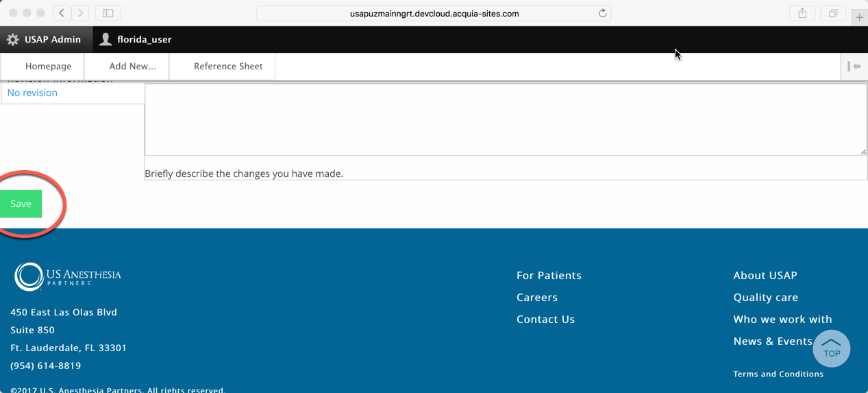The image size is (868, 393).
Task: Open the Safari share icon
Action: (x=802, y=13)
